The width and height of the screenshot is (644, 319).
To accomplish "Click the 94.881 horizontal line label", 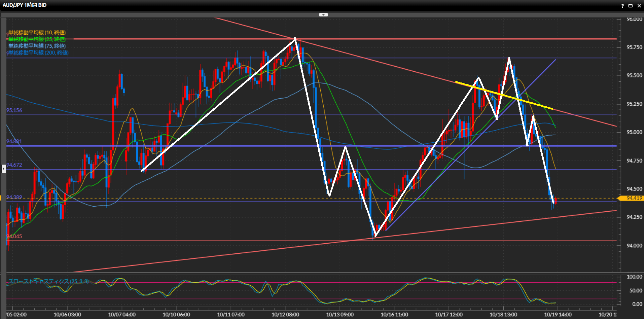I will (x=14, y=141).
